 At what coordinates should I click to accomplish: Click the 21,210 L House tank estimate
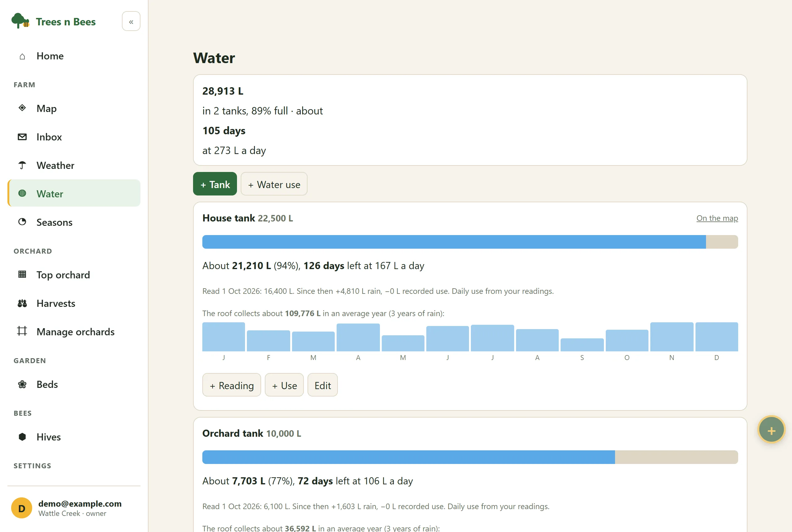tap(251, 266)
